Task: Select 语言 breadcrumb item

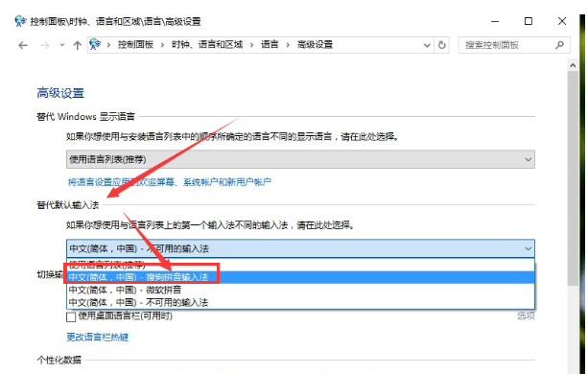Action: [x=270, y=45]
